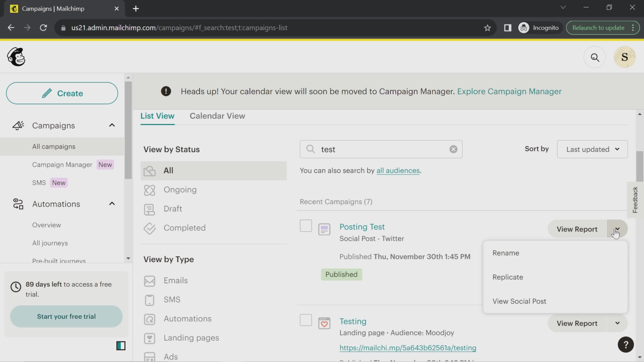
Task: Open SMS in the sidebar
Action: pyautogui.click(x=39, y=183)
